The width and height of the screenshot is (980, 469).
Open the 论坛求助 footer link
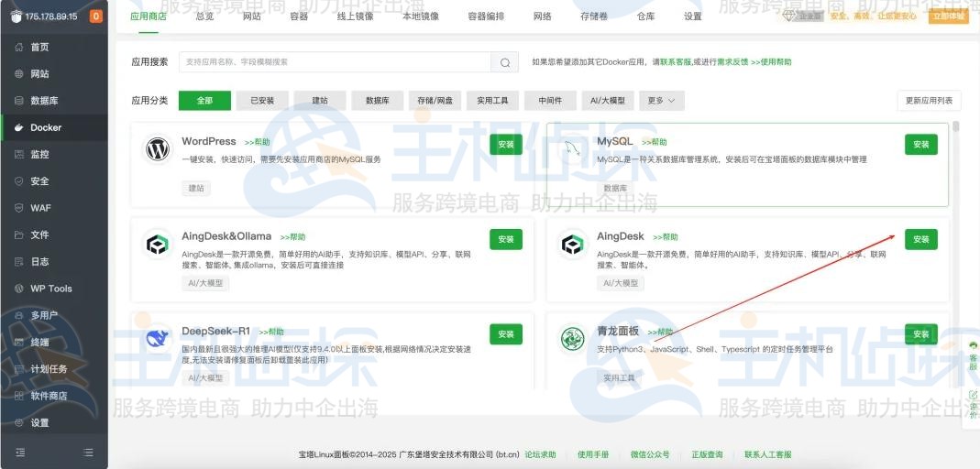(x=540, y=454)
